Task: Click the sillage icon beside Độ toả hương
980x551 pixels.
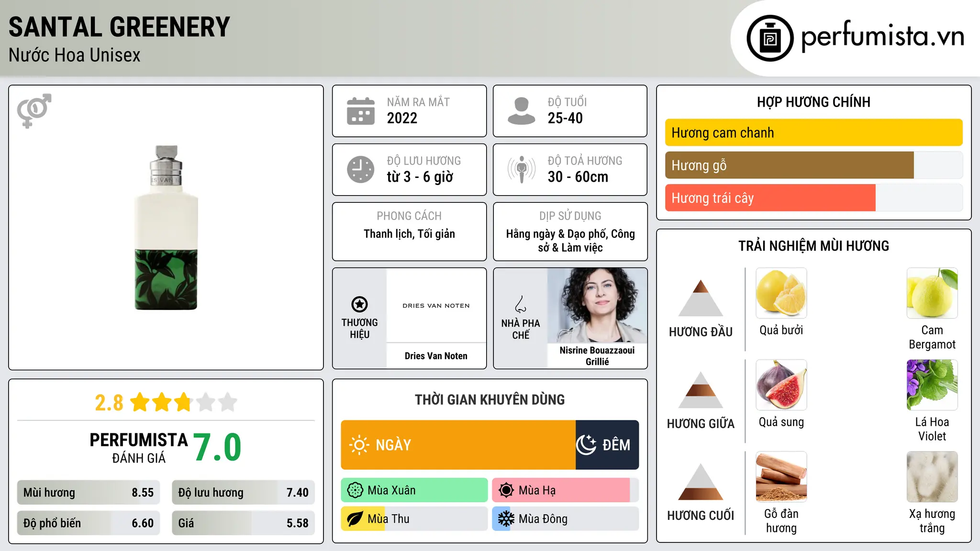Action: [x=522, y=169]
